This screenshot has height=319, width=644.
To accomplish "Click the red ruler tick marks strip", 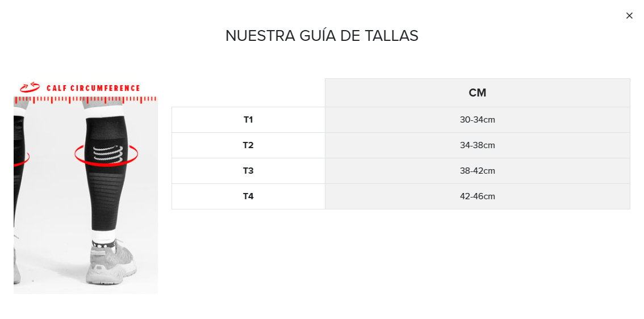I will [85, 99].
